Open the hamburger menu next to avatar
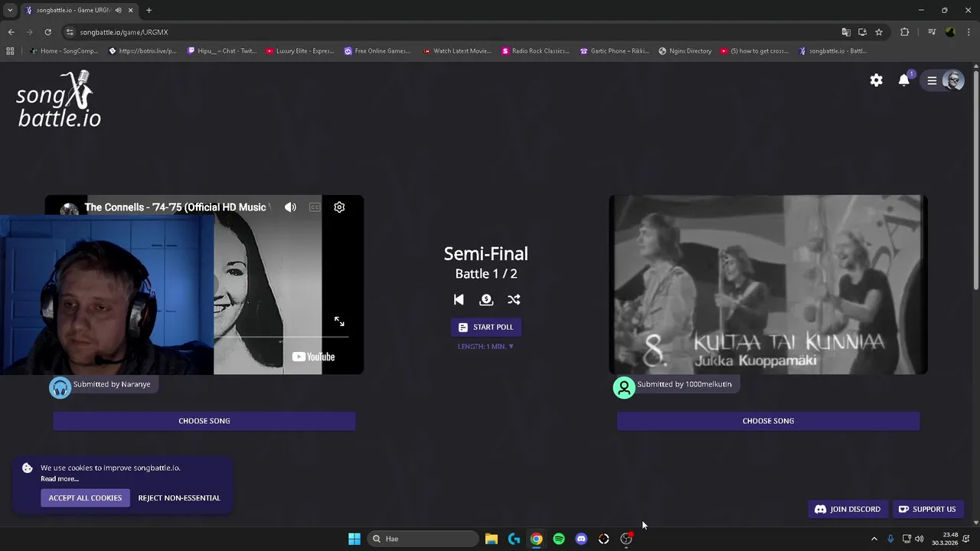This screenshot has width=980, height=551. (x=932, y=80)
